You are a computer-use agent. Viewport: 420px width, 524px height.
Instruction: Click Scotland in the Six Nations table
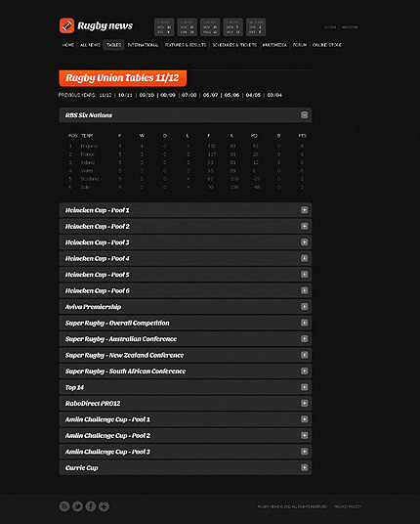point(90,179)
